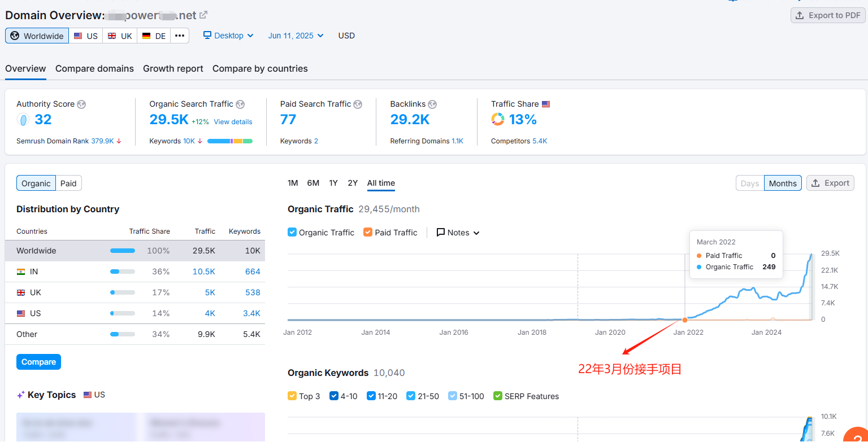Click the US flag in country distribution table
Image resolution: width=868 pixels, height=442 pixels.
coord(21,313)
